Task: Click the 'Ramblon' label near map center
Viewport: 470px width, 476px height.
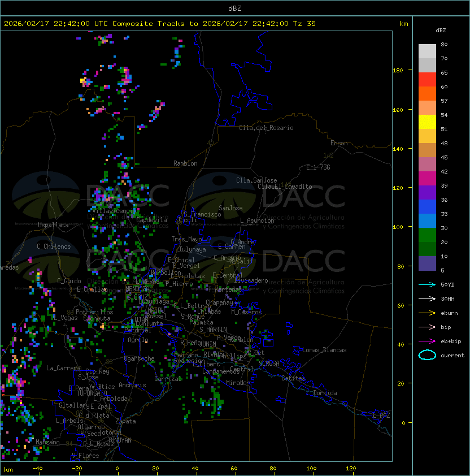Action: click(x=185, y=163)
